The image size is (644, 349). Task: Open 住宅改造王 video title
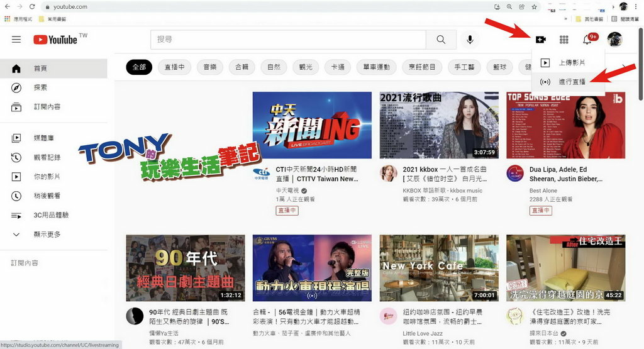[570, 317]
